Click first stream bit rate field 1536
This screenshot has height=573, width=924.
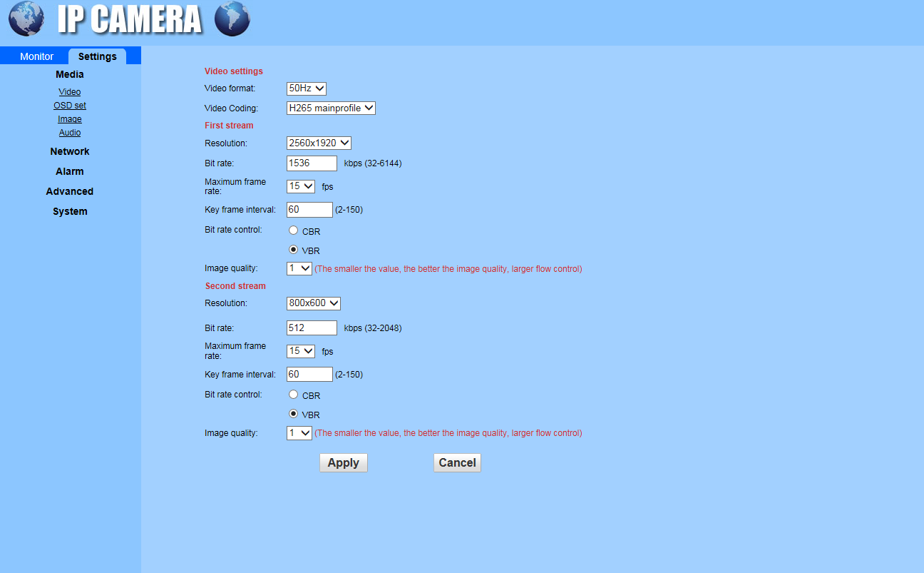tap(312, 163)
